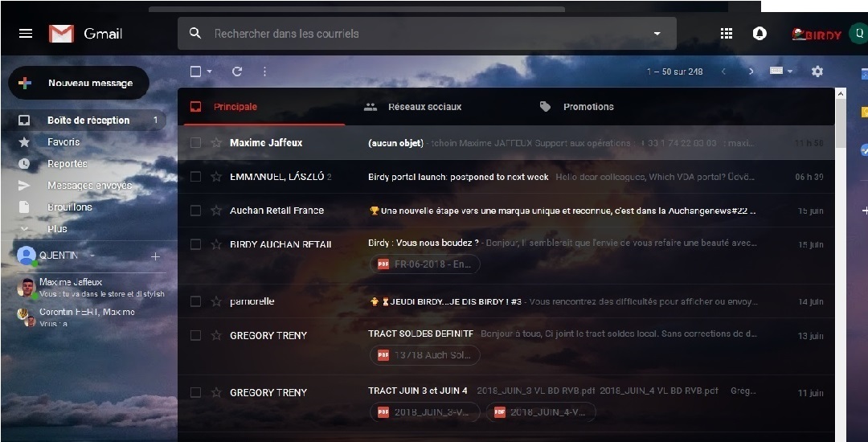The width and height of the screenshot is (868, 442).
Task: Open the settings gear
Action: [817, 72]
